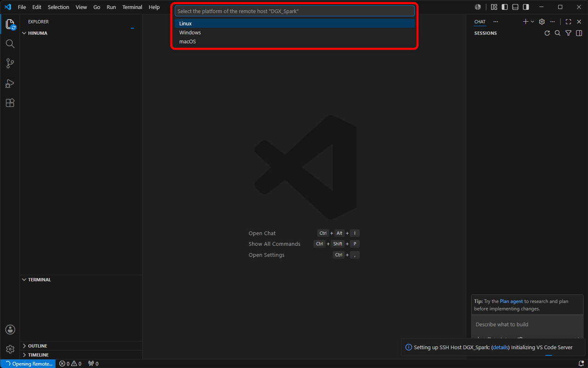The width and height of the screenshot is (588, 368).
Task: Refresh the Sessions list
Action: (x=547, y=33)
